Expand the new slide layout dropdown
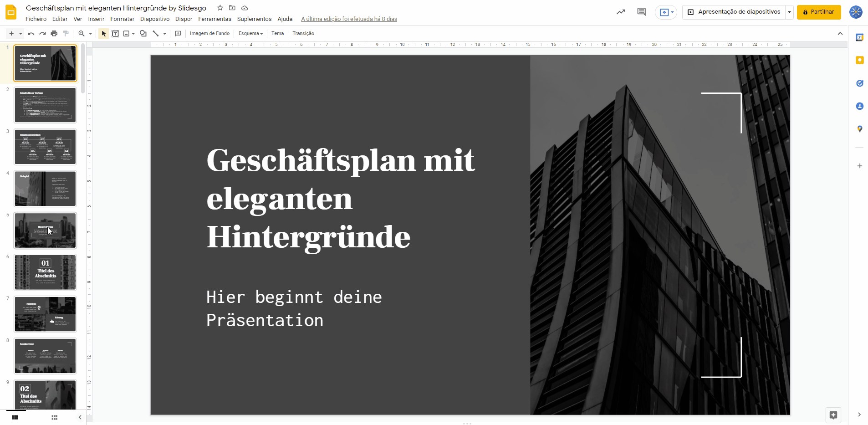The height and width of the screenshot is (425, 868). click(x=20, y=34)
